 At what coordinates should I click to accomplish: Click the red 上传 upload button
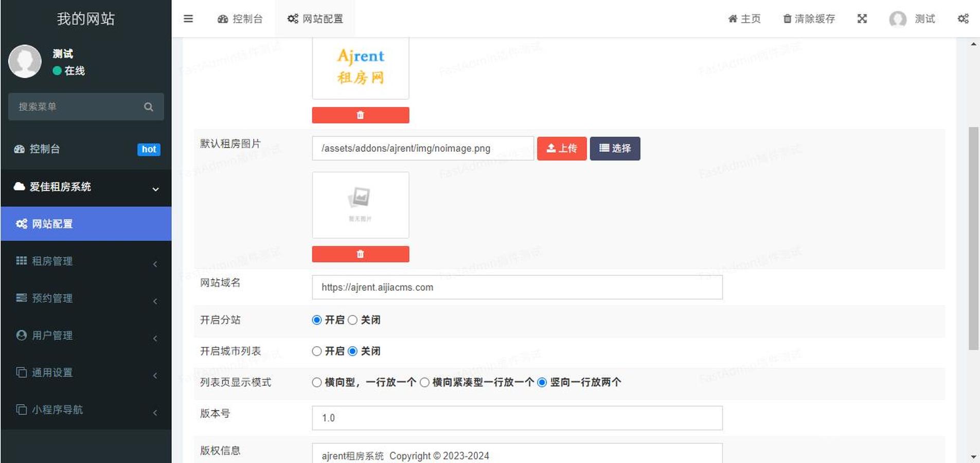[562, 149]
